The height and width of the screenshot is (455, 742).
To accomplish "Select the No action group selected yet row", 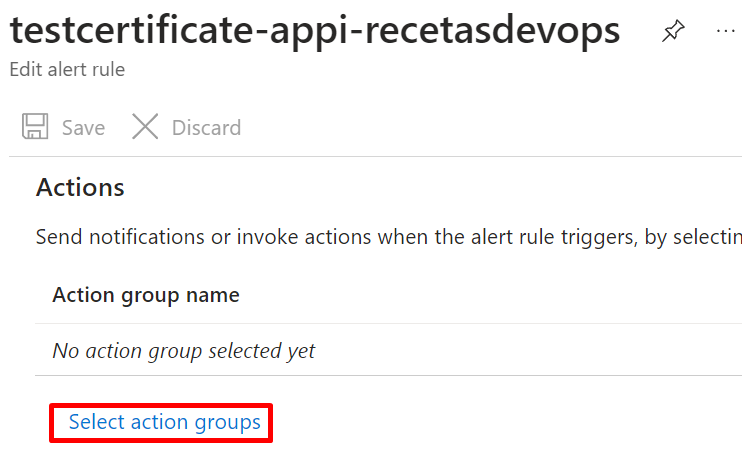I will (388, 350).
